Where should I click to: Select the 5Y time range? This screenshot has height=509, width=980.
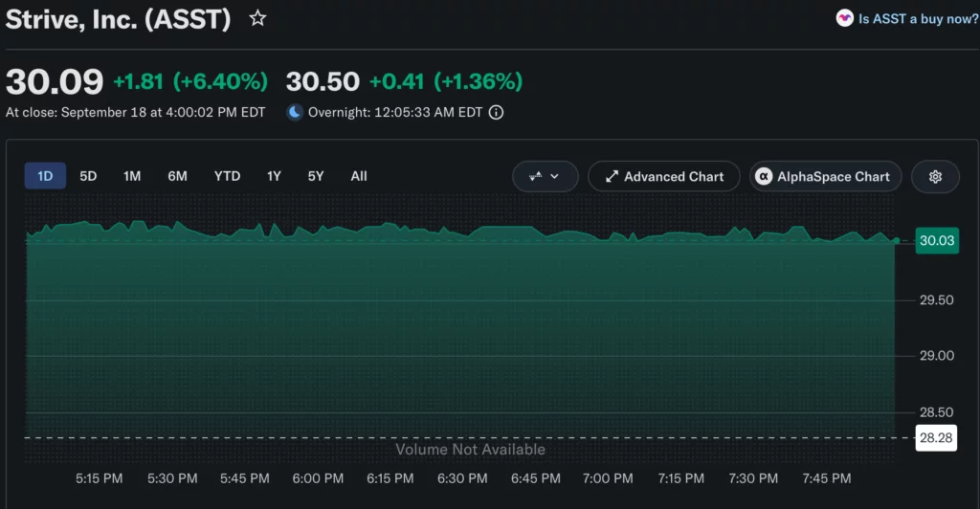[316, 176]
